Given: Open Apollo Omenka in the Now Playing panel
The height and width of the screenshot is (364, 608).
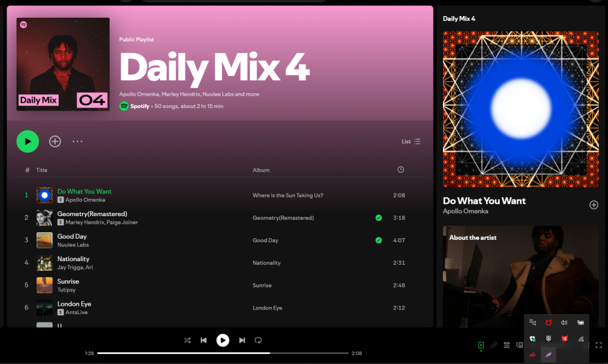Looking at the screenshot, I should [465, 211].
